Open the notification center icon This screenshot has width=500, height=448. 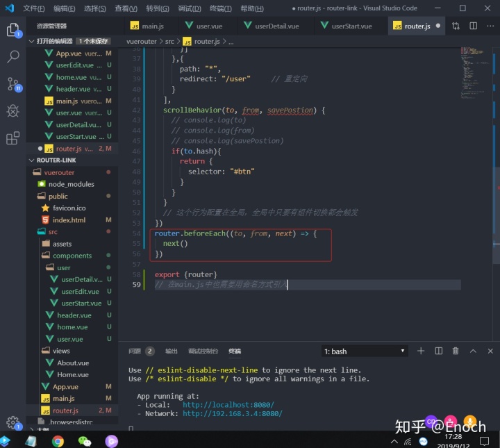tap(485, 441)
